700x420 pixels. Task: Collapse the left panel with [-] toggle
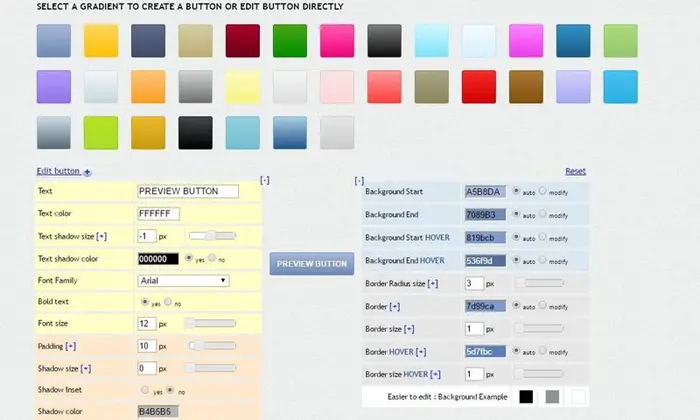(x=265, y=180)
